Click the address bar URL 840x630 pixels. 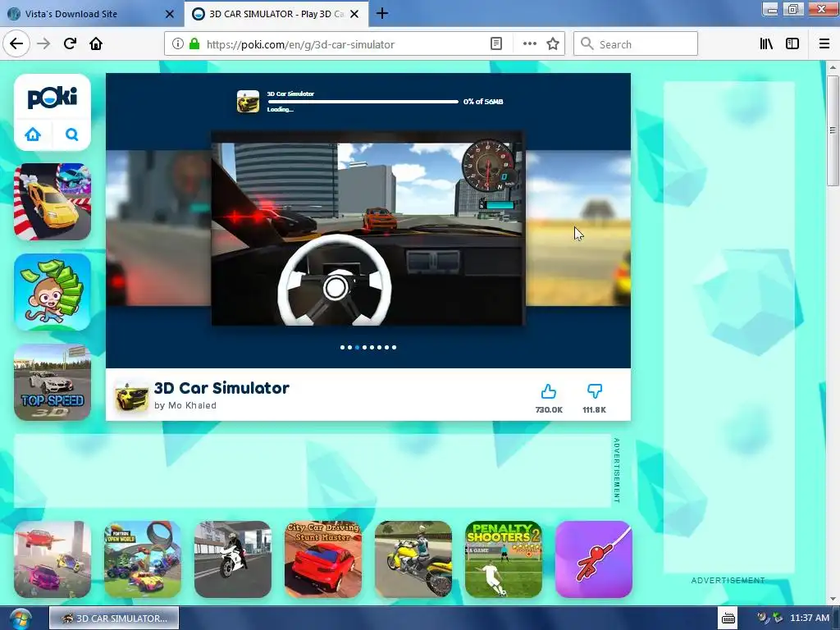click(x=300, y=44)
